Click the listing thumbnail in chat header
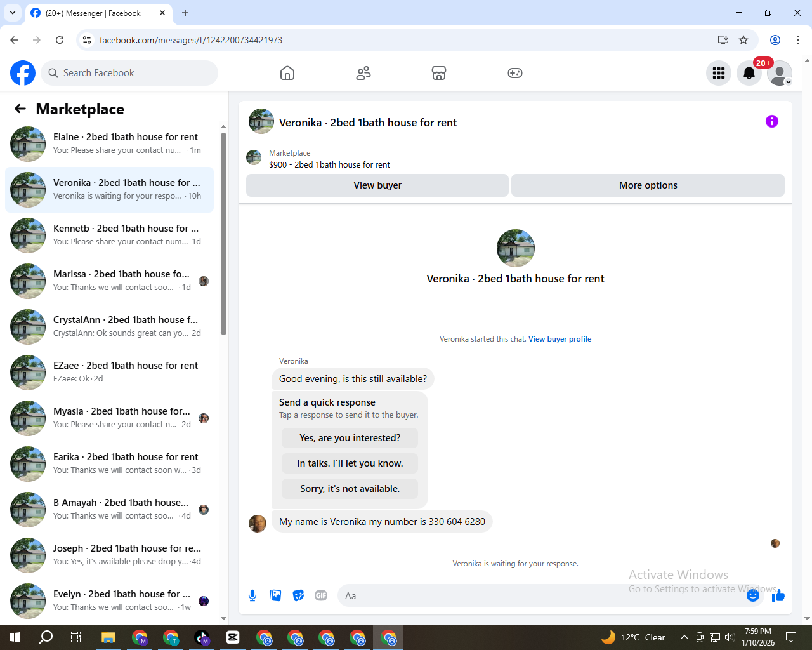 [x=261, y=121]
